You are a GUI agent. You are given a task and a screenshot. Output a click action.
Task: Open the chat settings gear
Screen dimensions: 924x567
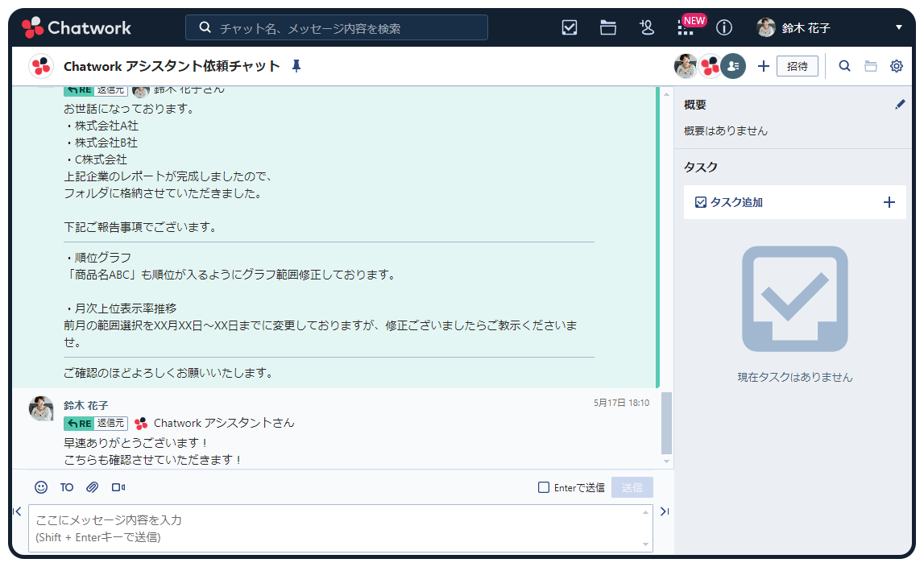tap(896, 66)
